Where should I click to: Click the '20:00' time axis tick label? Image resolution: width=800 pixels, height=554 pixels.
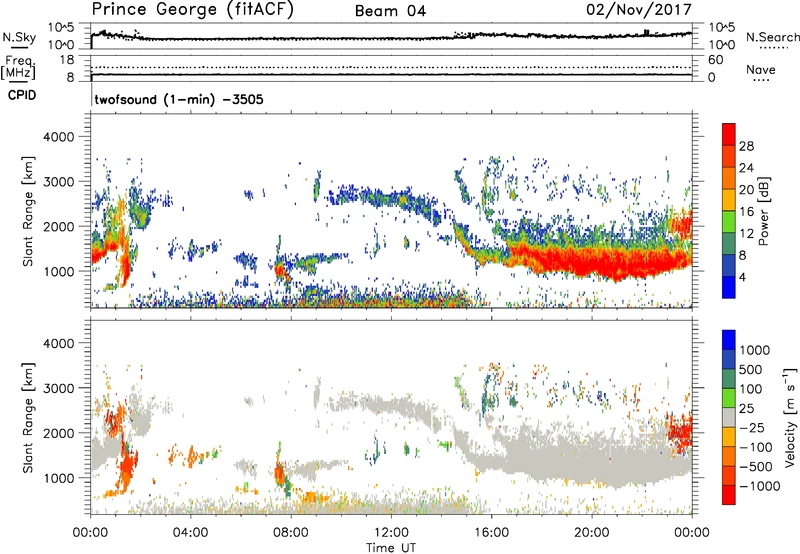[x=592, y=533]
